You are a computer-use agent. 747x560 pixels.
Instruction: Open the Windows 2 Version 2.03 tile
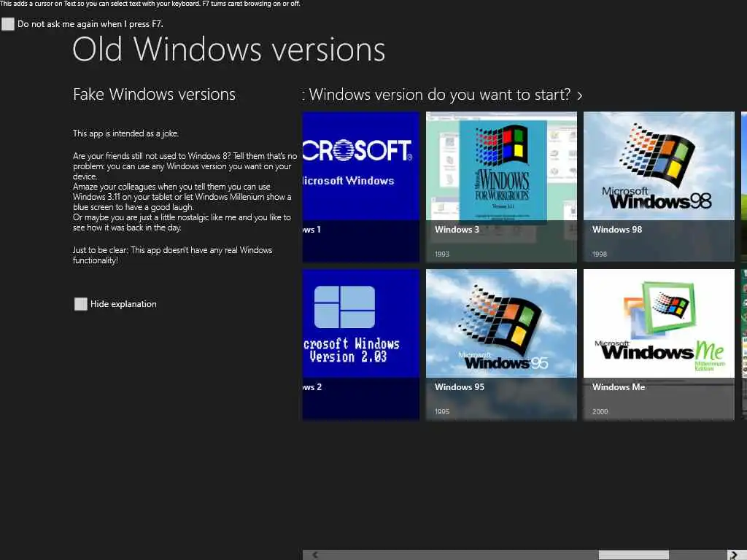[360, 344]
